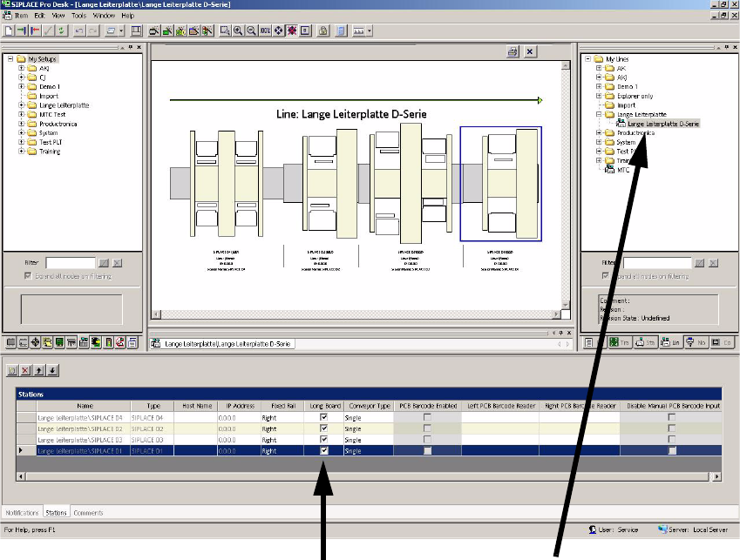Tick Disable Manual PCB Barcode Input for D3
The width and height of the screenshot is (740, 560).
coord(671,439)
